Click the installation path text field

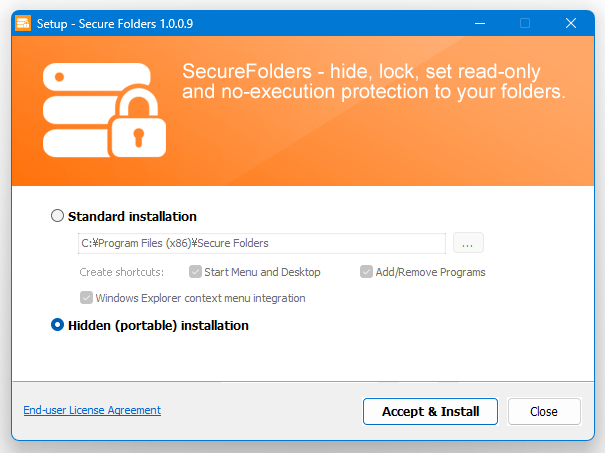pos(262,243)
